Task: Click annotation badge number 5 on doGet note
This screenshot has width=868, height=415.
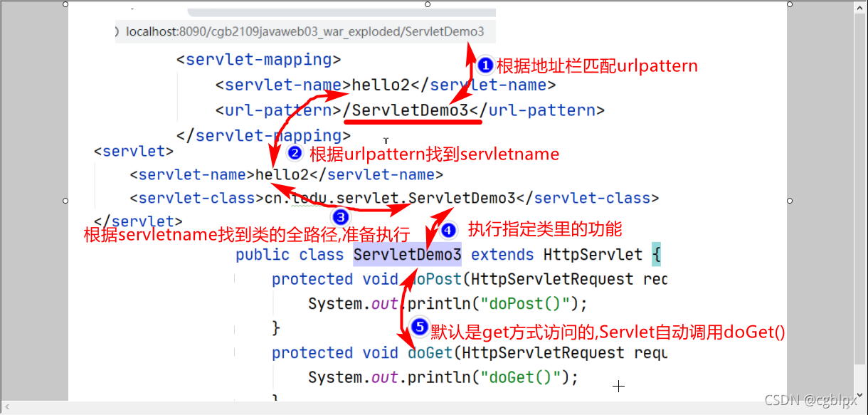Action: point(419,327)
